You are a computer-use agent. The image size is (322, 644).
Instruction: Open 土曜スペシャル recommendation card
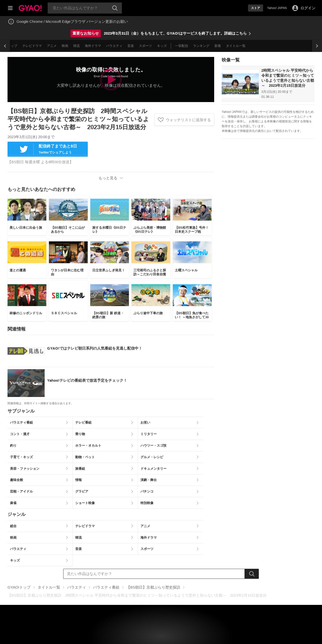pyautogui.click(x=192, y=258)
